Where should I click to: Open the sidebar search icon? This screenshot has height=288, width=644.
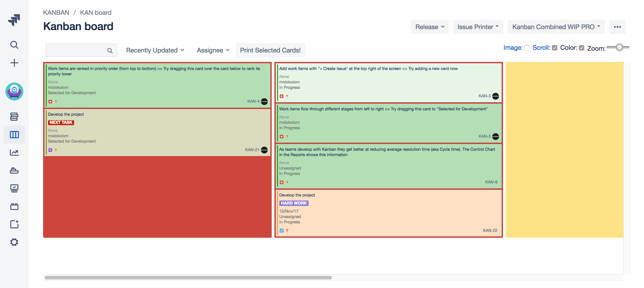(14, 45)
